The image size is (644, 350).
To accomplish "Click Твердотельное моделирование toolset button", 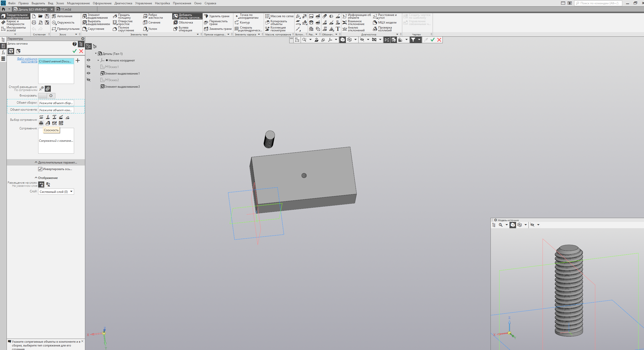I will pos(15,16).
